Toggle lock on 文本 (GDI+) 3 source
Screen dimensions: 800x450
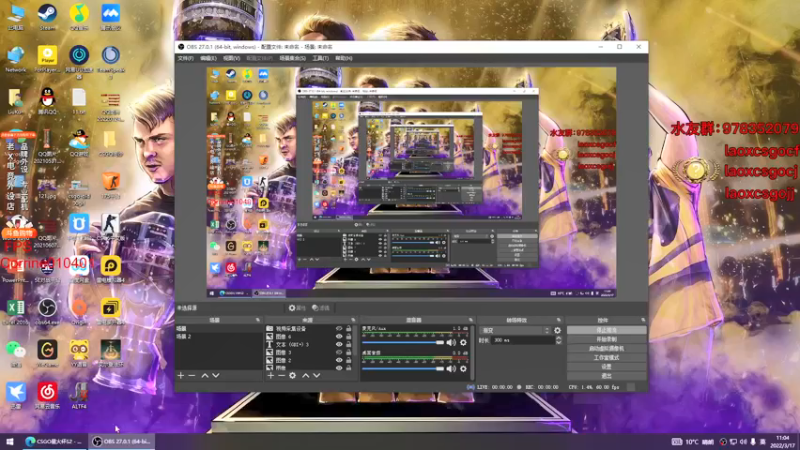[x=348, y=344]
